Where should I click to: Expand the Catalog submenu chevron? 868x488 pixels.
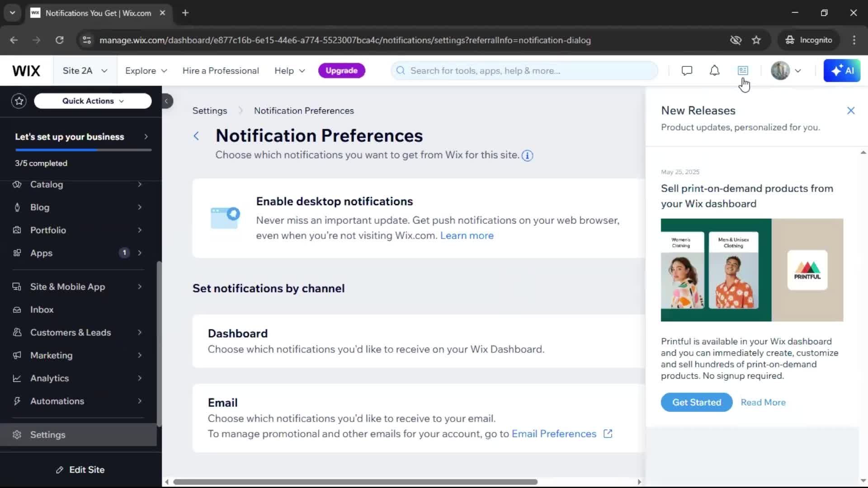tap(140, 184)
